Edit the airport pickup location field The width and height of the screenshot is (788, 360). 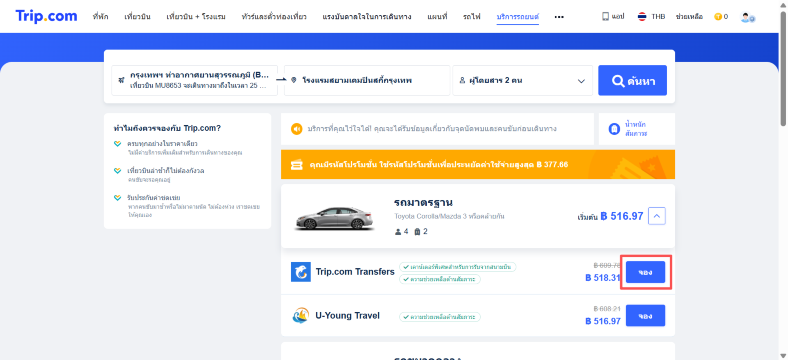pos(194,80)
